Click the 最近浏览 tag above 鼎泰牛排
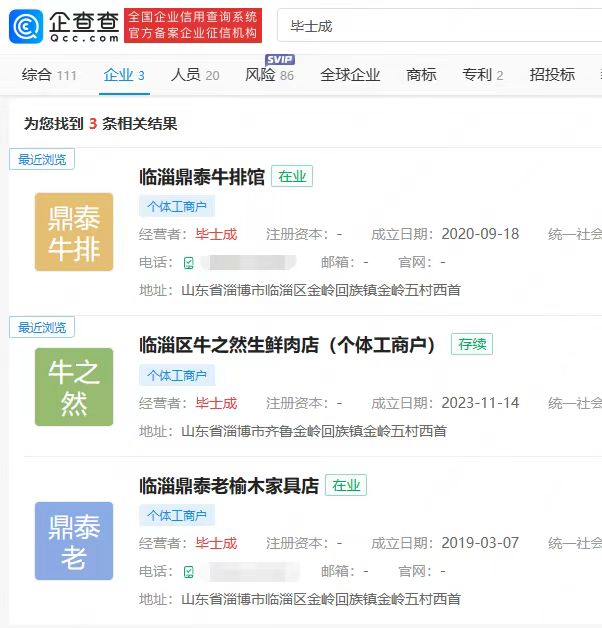602x628 pixels. point(42,159)
